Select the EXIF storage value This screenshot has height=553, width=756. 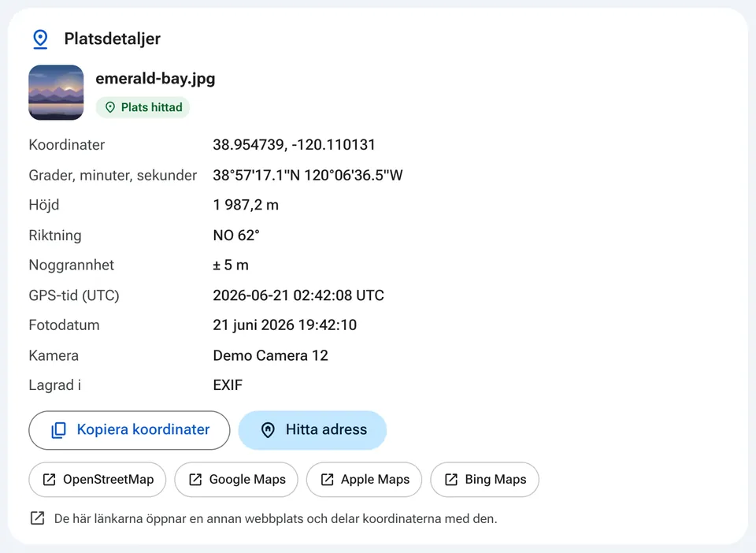[x=228, y=385]
